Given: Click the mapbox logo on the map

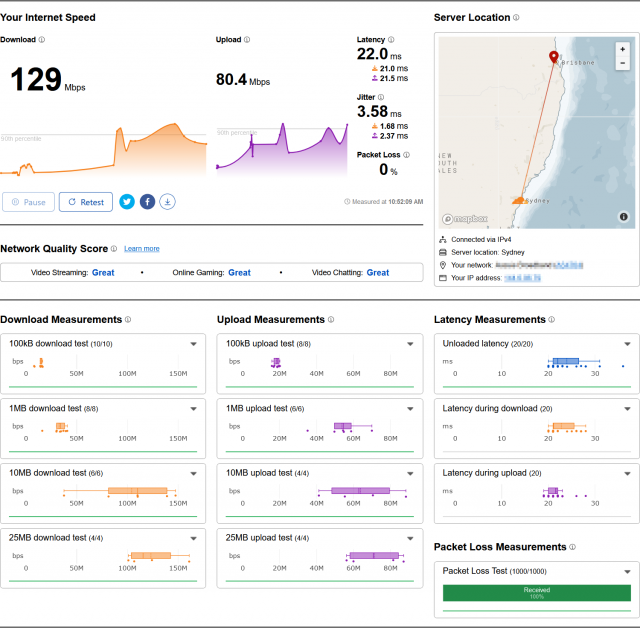Looking at the screenshot, I should click(465, 219).
